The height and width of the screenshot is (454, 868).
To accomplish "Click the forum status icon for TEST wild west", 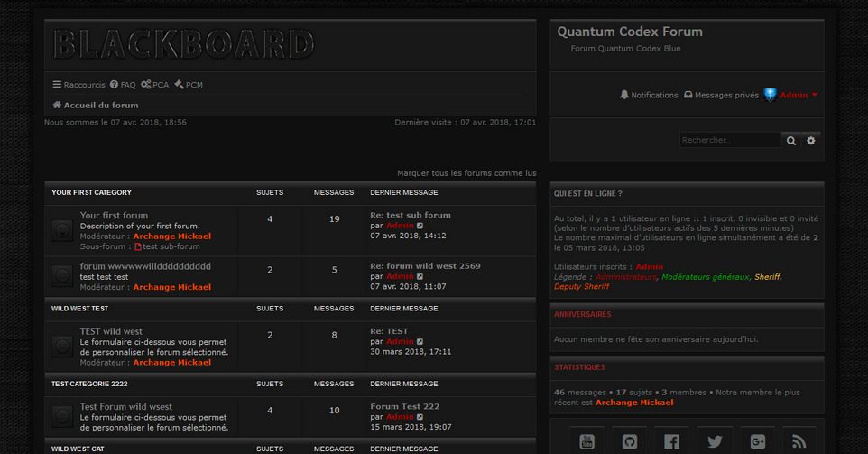I will pyautogui.click(x=62, y=347).
